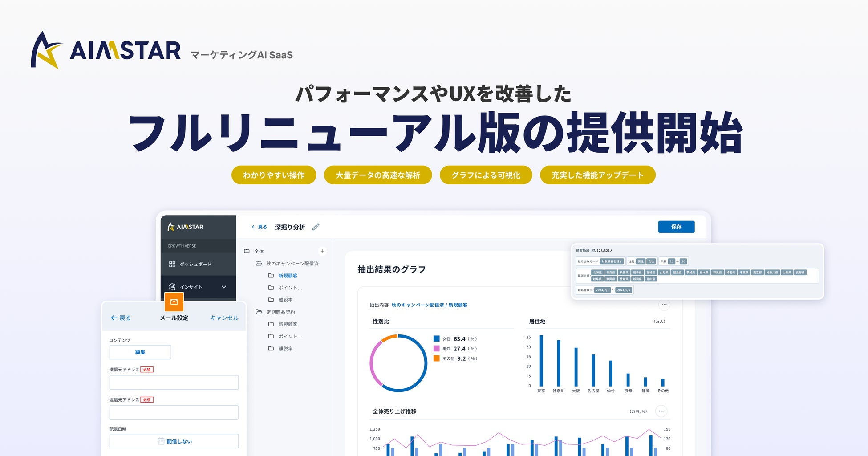Click 編集 button under コンテンツ
This screenshot has height=456, width=868.
coord(140,352)
